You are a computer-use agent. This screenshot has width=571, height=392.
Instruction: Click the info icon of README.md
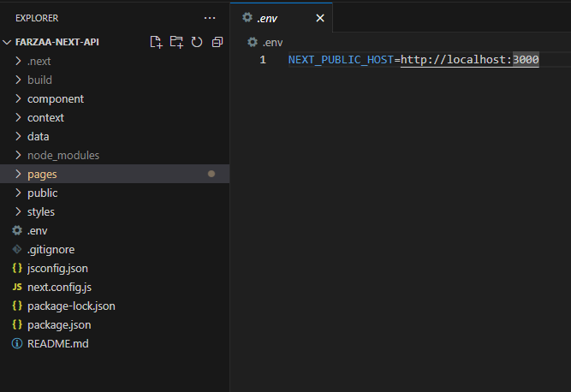17,343
